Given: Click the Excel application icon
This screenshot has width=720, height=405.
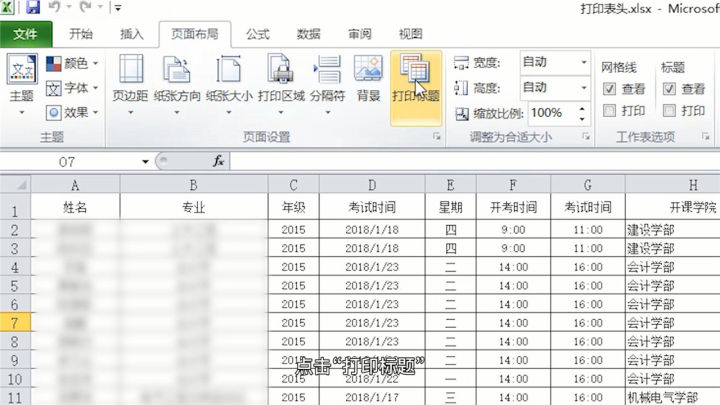Looking at the screenshot, I should click(7, 7).
